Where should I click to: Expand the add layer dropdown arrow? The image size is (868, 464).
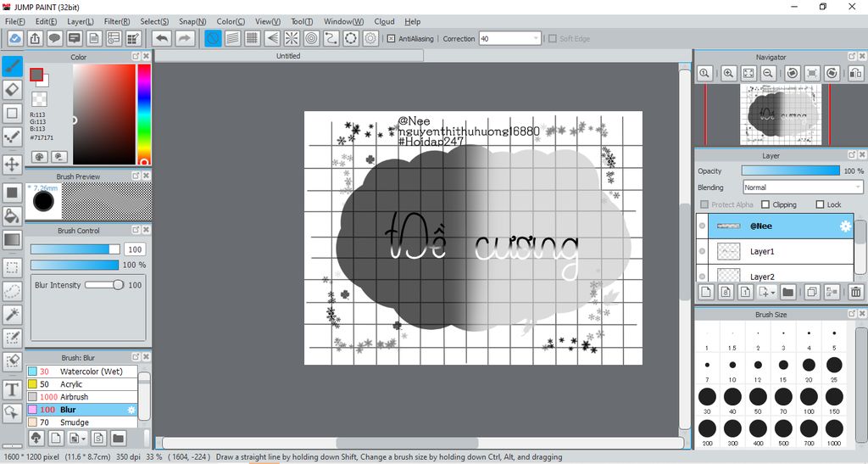tap(773, 292)
